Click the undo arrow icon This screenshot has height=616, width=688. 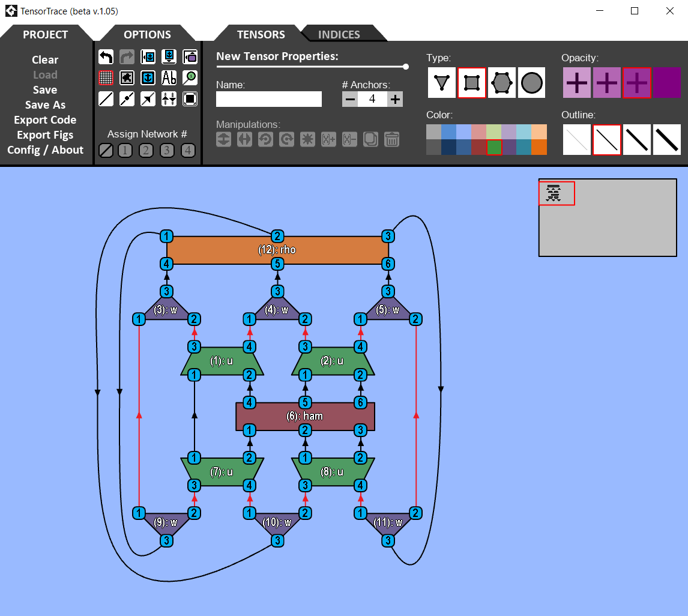point(106,56)
